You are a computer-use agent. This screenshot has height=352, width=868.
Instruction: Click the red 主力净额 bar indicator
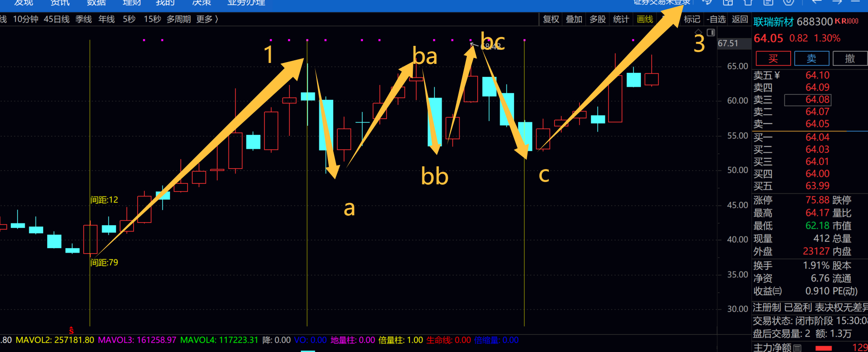click(x=823, y=348)
